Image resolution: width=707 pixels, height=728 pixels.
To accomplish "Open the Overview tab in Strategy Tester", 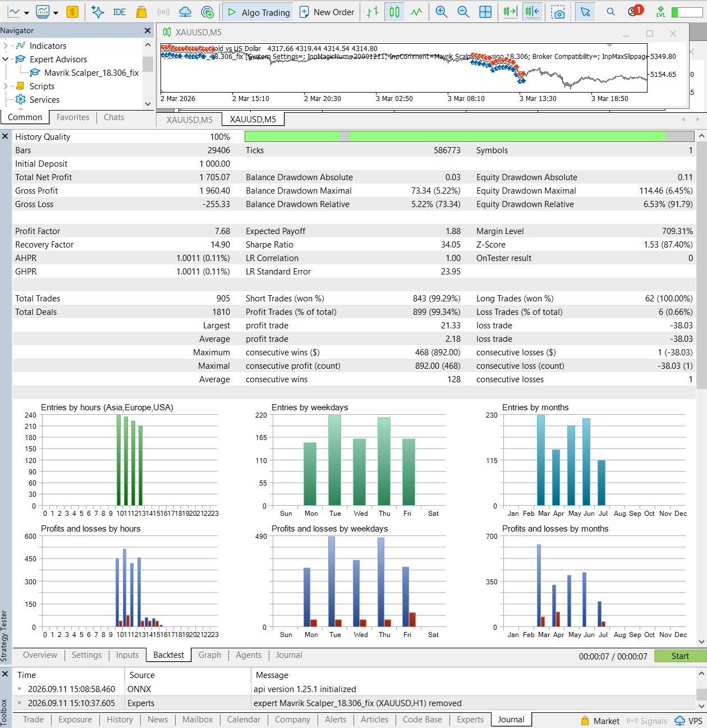I will [x=40, y=654].
